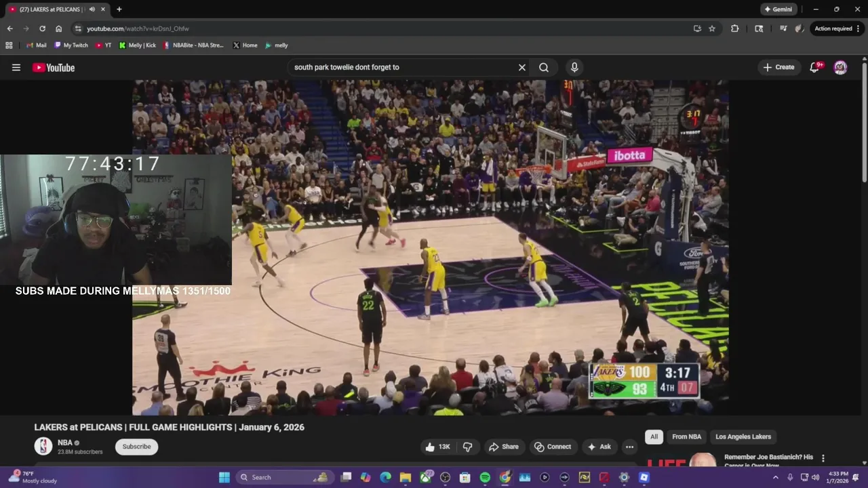The width and height of the screenshot is (868, 488).
Task: Launch Microsoft Edge from the taskbar
Action: (385, 477)
